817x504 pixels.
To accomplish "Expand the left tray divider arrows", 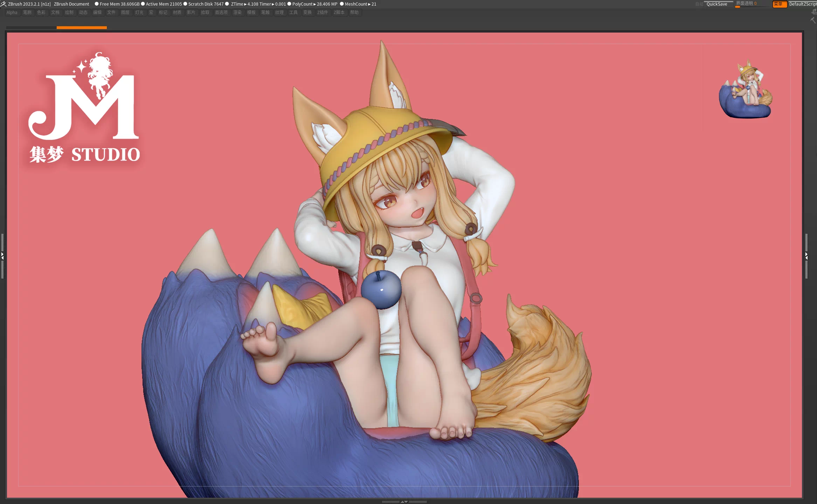I will pos(2,256).
